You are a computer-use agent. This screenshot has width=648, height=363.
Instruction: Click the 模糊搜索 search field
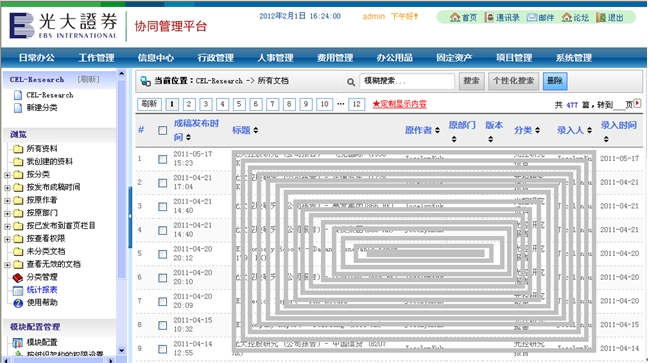pyautogui.click(x=407, y=81)
